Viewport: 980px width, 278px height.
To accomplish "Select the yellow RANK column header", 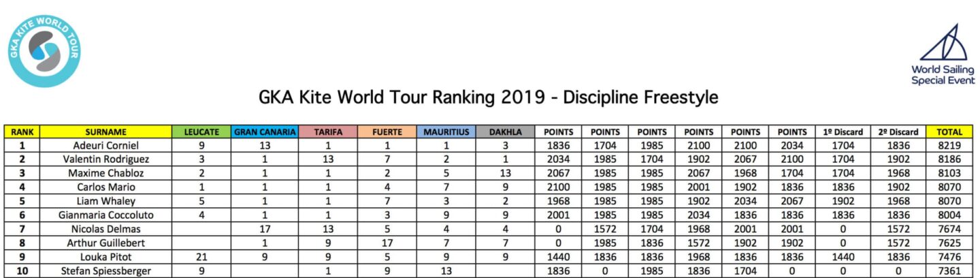I will [x=22, y=132].
